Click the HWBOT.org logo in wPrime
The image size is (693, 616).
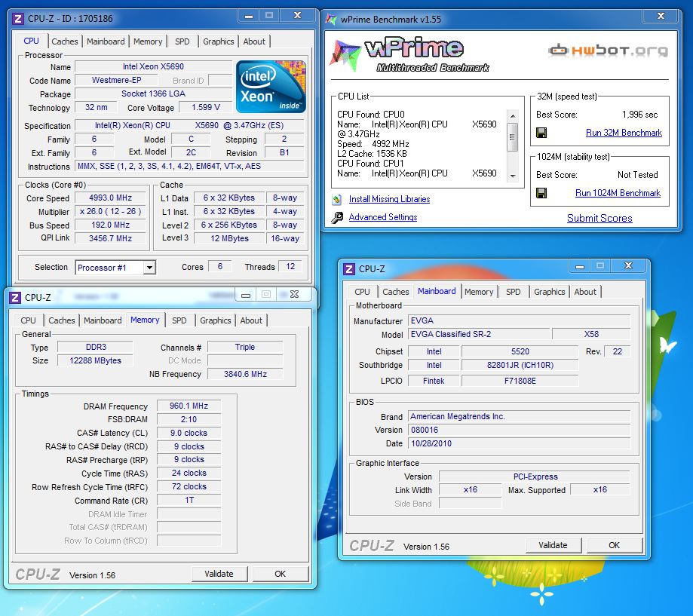pos(608,51)
